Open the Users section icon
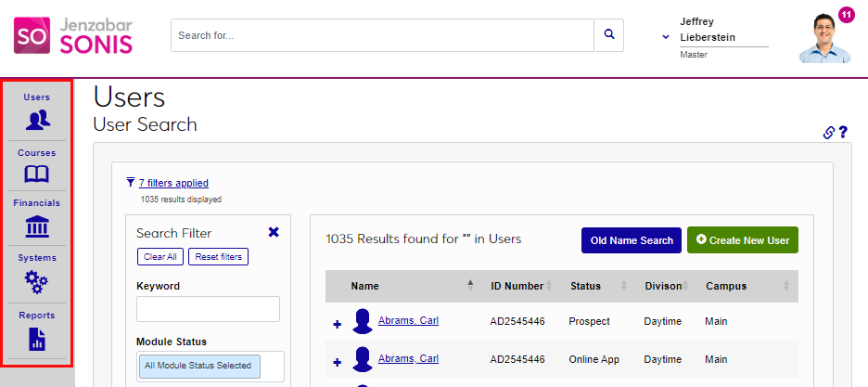 click(37, 119)
